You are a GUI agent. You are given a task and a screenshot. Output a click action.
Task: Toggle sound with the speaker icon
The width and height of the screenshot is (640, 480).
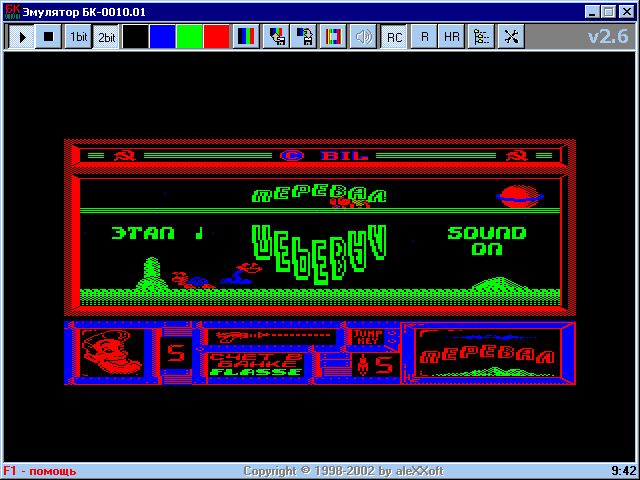(363, 37)
